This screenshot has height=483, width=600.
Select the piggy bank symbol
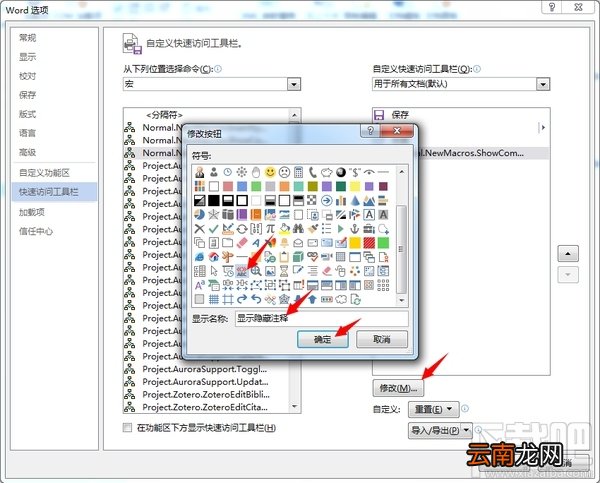pos(326,172)
